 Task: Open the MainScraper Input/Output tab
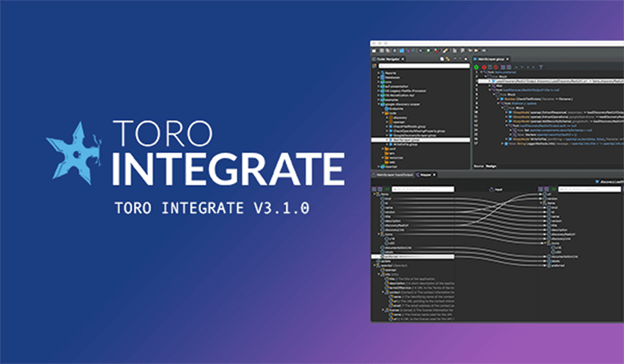click(x=395, y=175)
